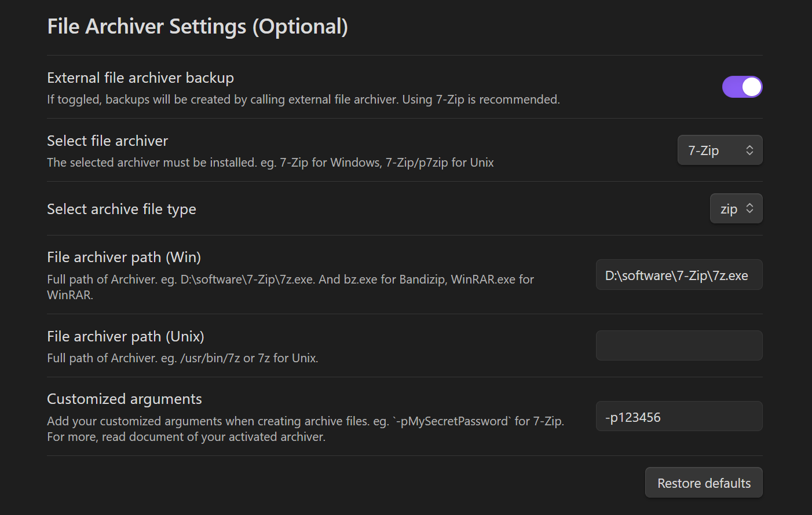Click the 'File archiver path (Unix)' label
The height and width of the screenshot is (515, 812).
pos(125,336)
